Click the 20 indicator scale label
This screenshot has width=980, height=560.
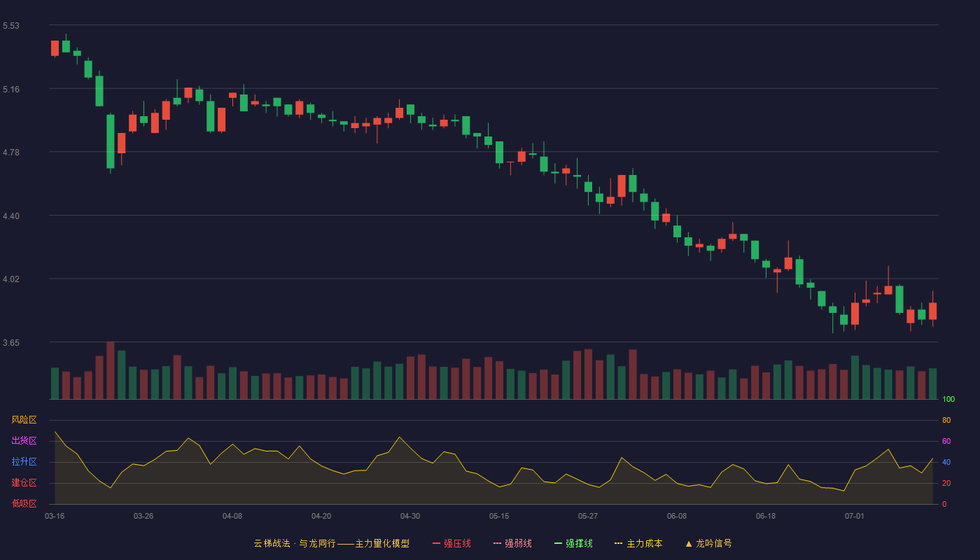(946, 483)
